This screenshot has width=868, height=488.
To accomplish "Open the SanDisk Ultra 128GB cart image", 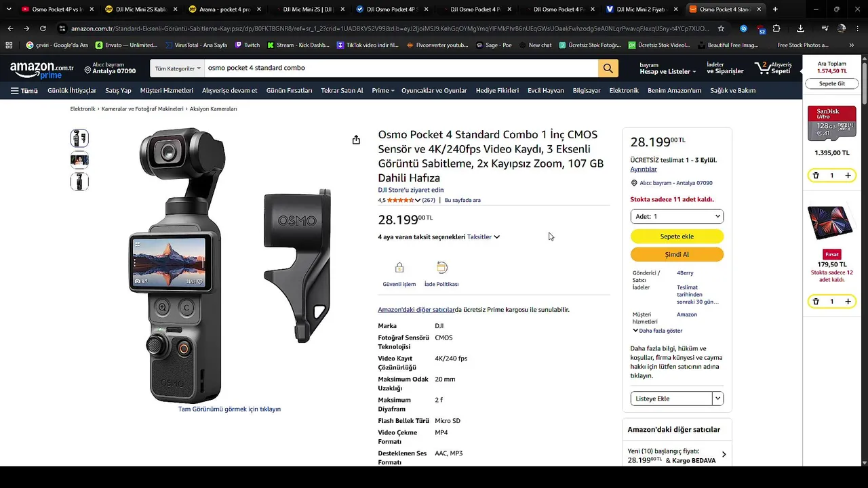I will (832, 123).
